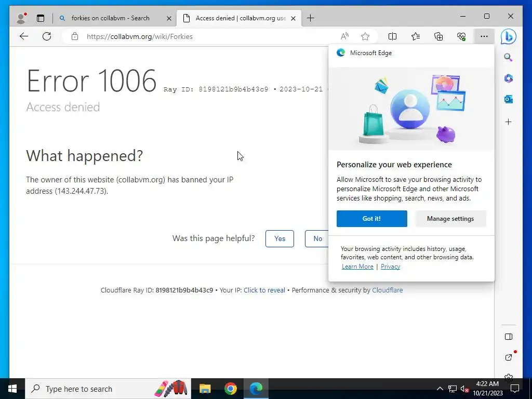Close the 'Access denied' tab
The image size is (532, 399).
(x=294, y=18)
